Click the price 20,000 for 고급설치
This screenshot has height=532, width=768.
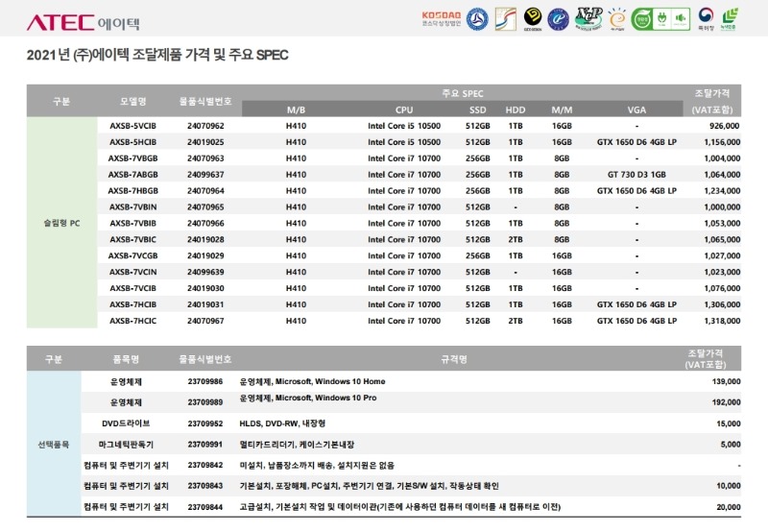pyautogui.click(x=729, y=507)
